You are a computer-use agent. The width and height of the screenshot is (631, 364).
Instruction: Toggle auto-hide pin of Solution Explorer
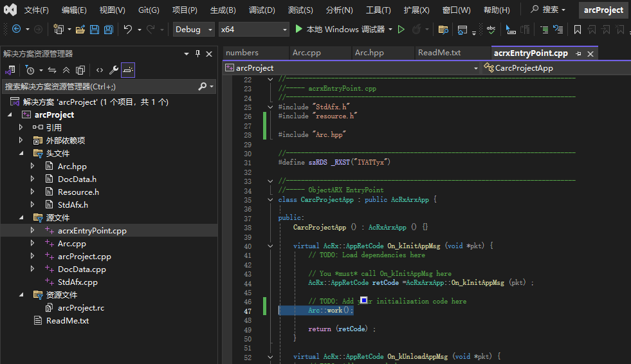coord(198,54)
